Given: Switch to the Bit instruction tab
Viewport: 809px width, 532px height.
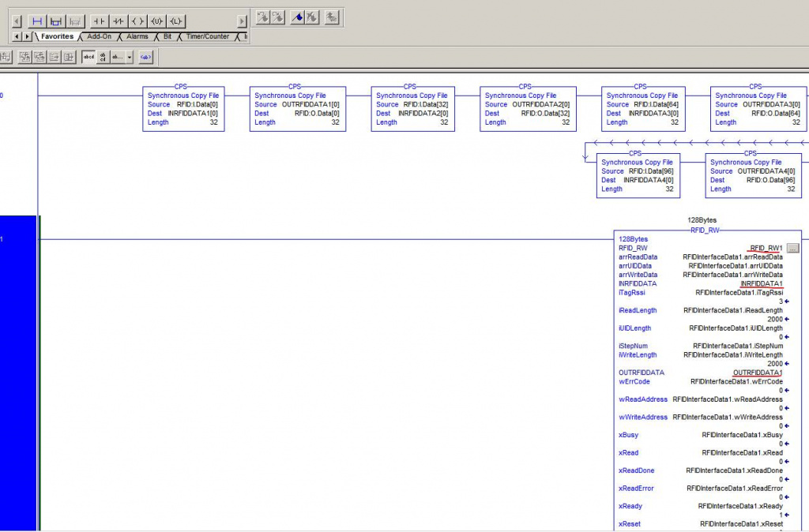Looking at the screenshot, I should pos(167,36).
